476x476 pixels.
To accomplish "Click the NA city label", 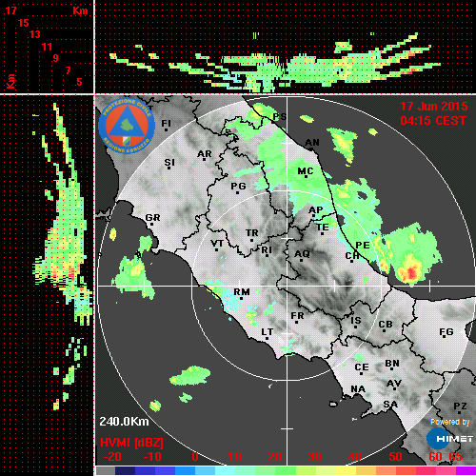I will point(358,389).
